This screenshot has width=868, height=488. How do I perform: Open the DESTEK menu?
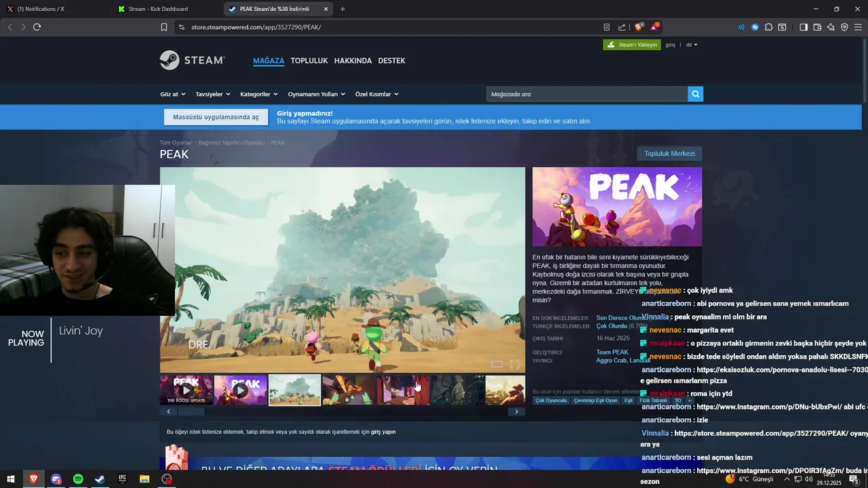[x=391, y=60]
